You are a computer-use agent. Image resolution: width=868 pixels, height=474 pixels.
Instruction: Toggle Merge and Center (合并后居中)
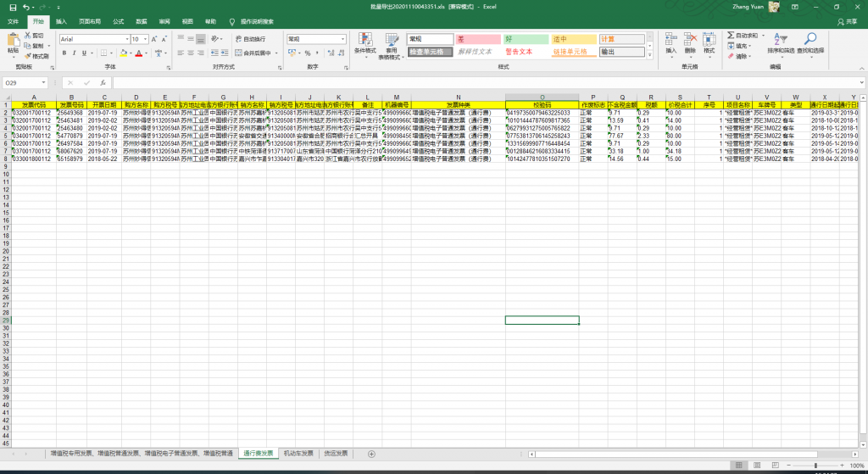[x=253, y=53]
